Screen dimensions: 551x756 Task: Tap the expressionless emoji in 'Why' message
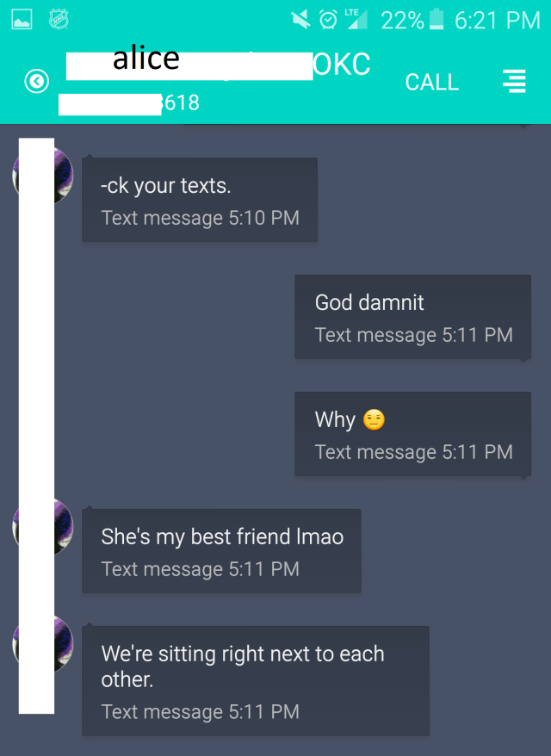tap(375, 419)
